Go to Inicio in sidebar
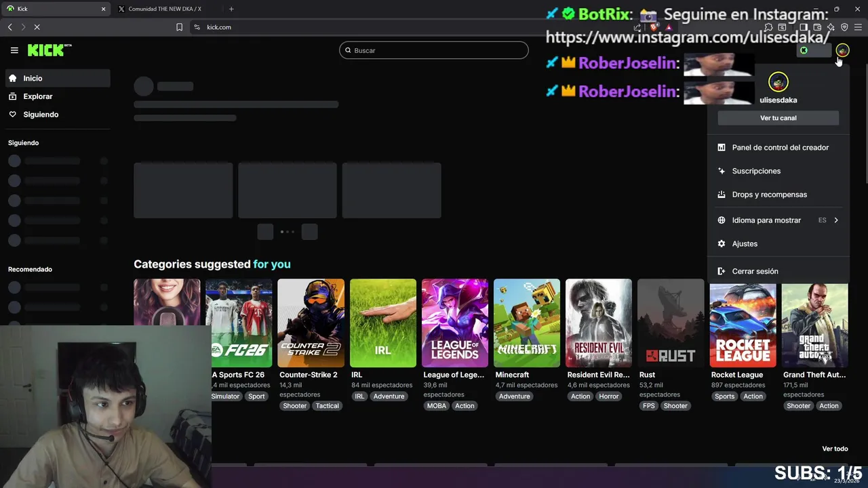Image resolution: width=868 pixels, height=488 pixels. click(57, 78)
